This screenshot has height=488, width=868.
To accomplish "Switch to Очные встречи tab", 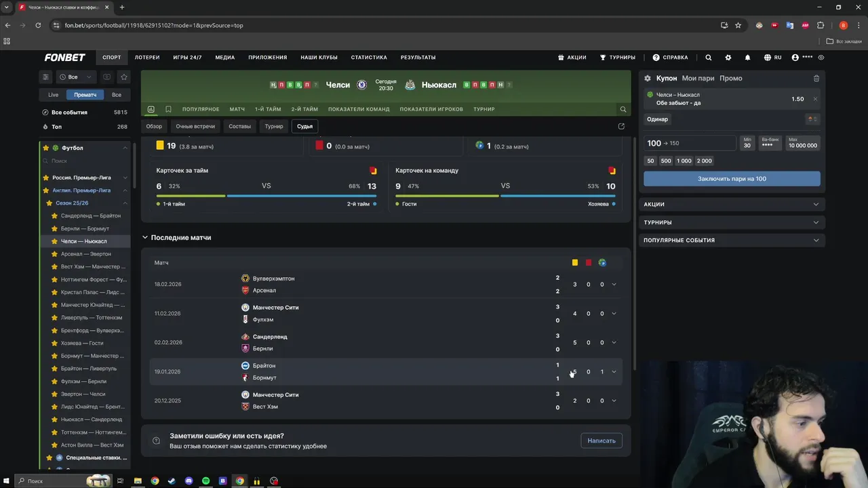I will point(195,126).
